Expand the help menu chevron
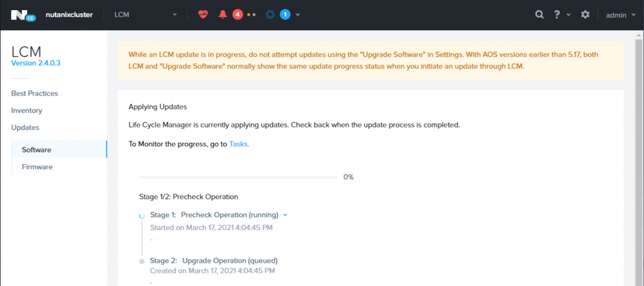The image size is (644, 286). (569, 15)
